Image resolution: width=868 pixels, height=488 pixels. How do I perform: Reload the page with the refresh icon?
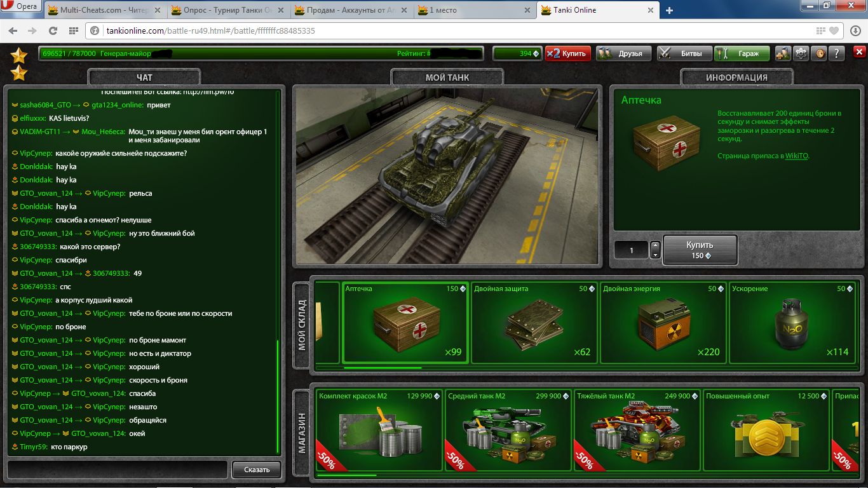pos(55,31)
